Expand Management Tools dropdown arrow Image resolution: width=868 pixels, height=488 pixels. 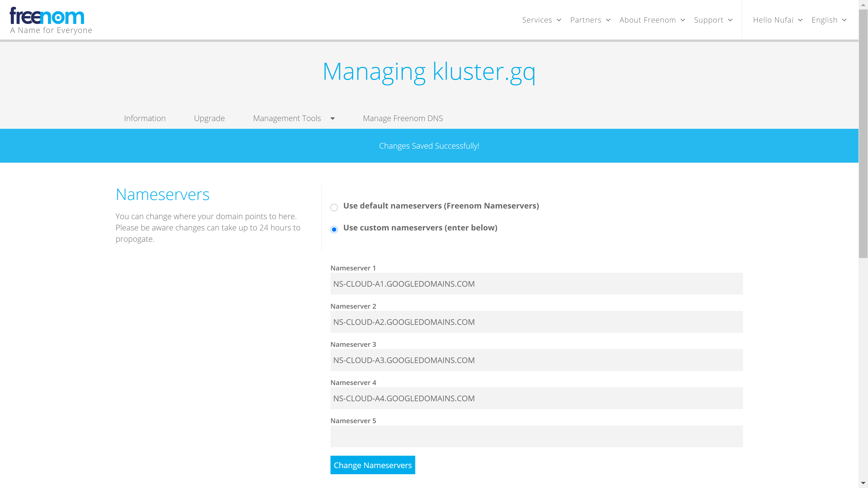tap(333, 119)
